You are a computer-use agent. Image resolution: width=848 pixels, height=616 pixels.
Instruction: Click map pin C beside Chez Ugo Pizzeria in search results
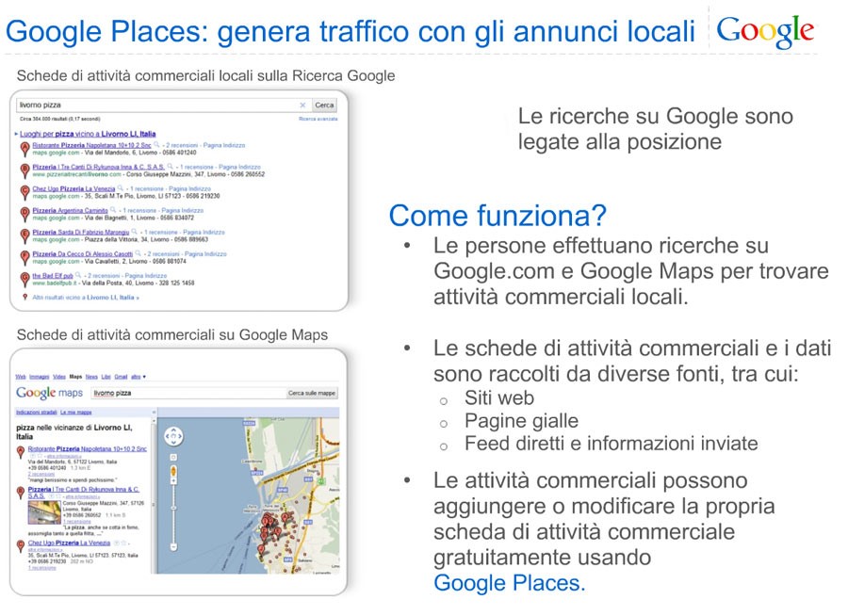24,192
